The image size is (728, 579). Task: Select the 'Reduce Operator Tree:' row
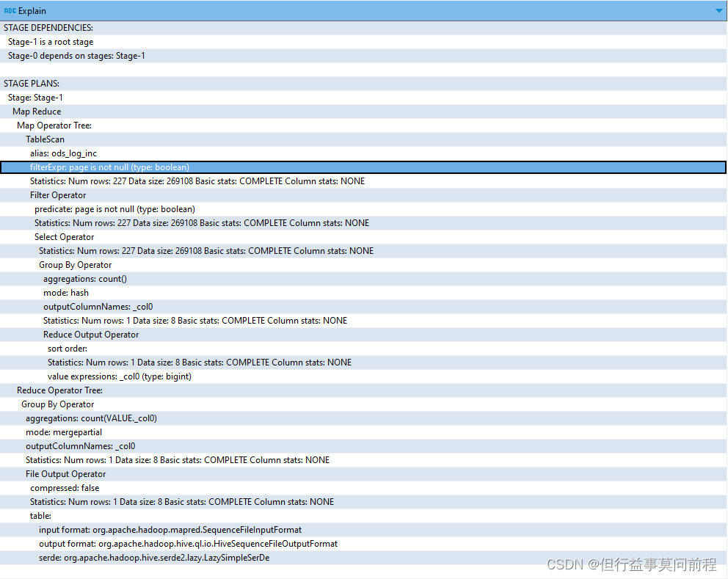pyautogui.click(x=363, y=390)
